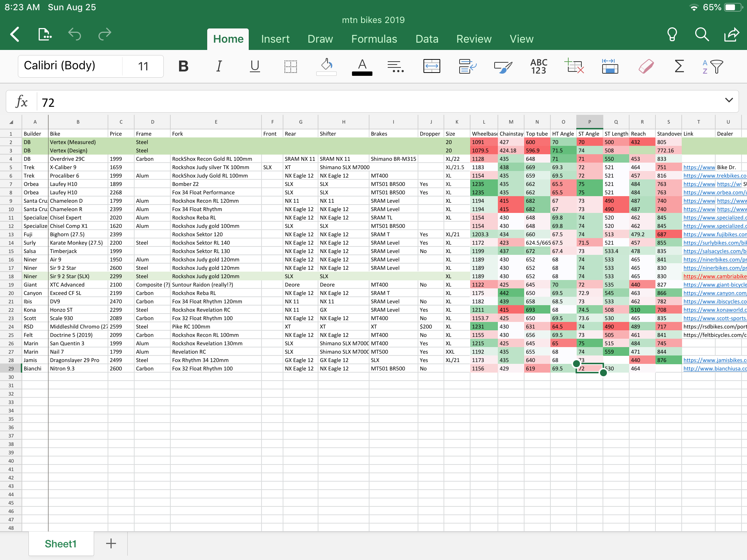The image size is (747, 560).
Task: Open column width format icon
Action: [610, 66]
